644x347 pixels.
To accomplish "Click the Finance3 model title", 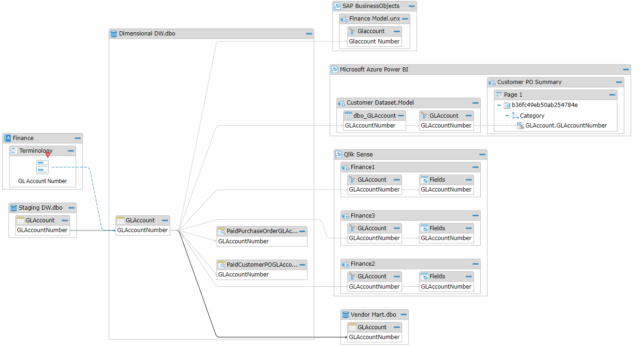I will pyautogui.click(x=363, y=216).
